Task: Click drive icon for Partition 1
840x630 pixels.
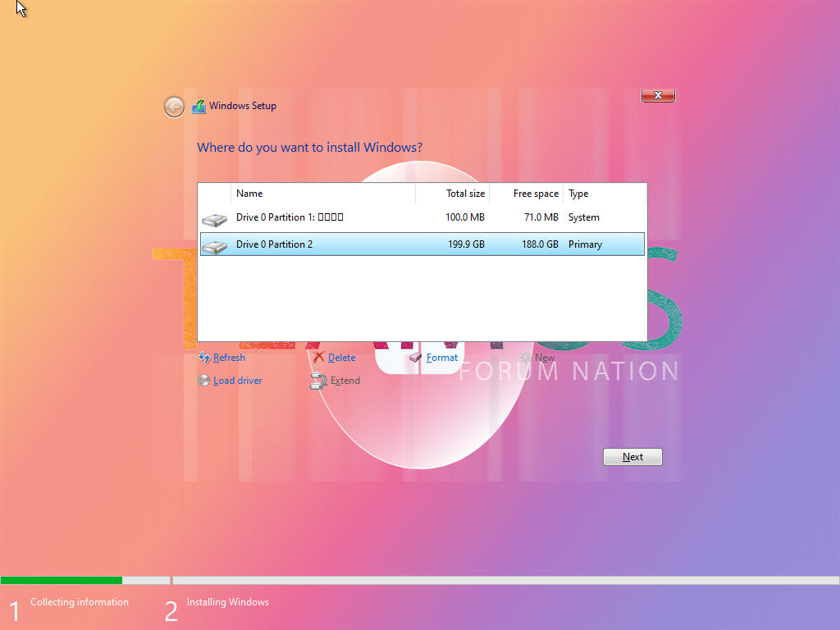Action: click(214, 219)
